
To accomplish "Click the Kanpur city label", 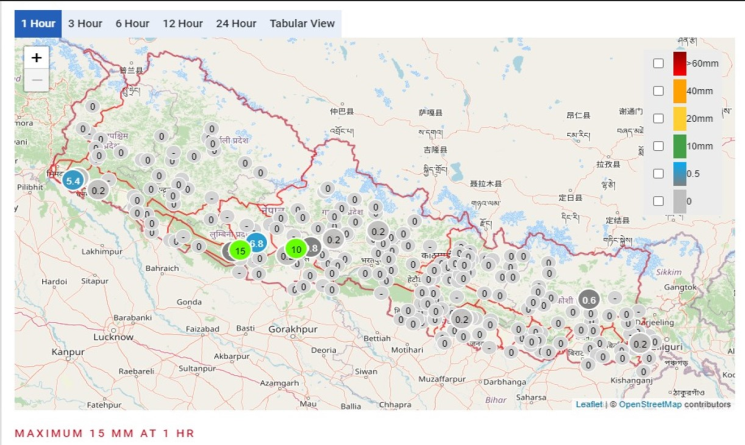I will click(68, 352).
